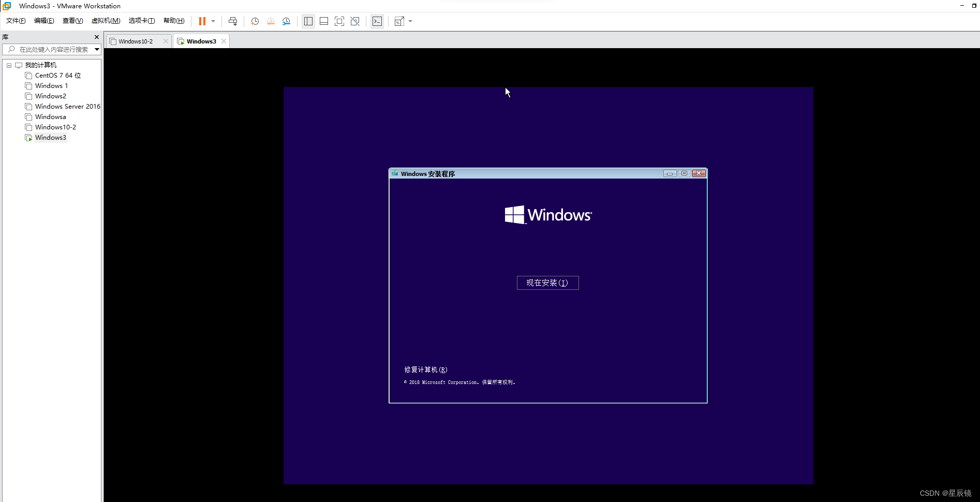Select Windows10-2 in the library tree
The height and width of the screenshot is (502, 980).
click(55, 127)
